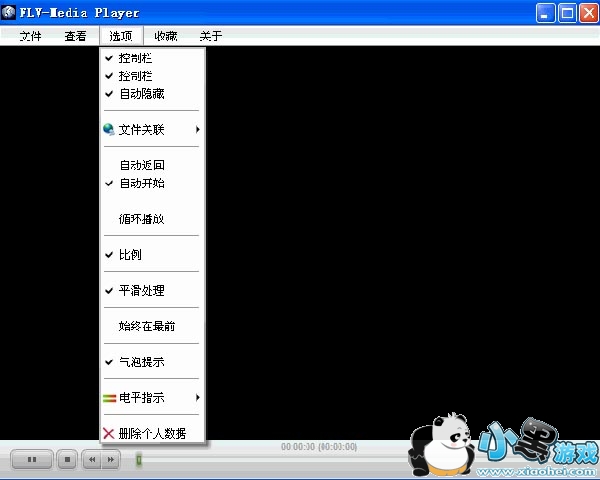This screenshot has width=600, height=480.
Task: Select 删除个人数据 menu entry
Action: click(x=152, y=433)
